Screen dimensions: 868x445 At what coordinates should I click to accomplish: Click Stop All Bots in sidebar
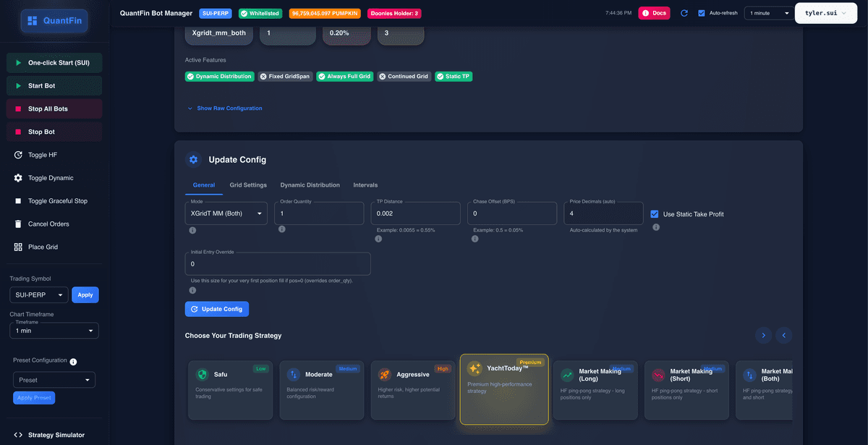coord(54,109)
